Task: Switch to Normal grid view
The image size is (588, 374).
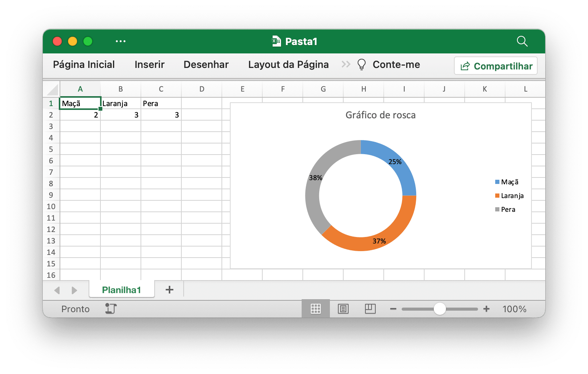Action: click(x=316, y=309)
